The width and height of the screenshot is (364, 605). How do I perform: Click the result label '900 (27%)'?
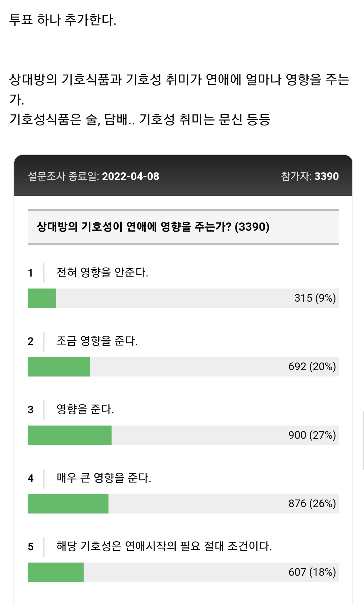(312, 435)
